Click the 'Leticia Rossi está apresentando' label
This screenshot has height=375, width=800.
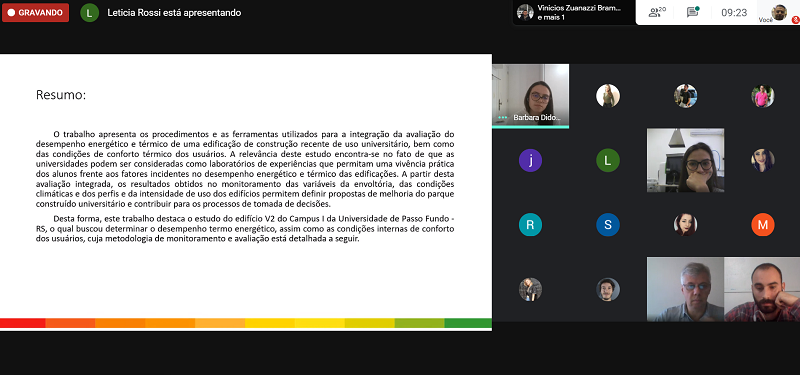pos(174,13)
